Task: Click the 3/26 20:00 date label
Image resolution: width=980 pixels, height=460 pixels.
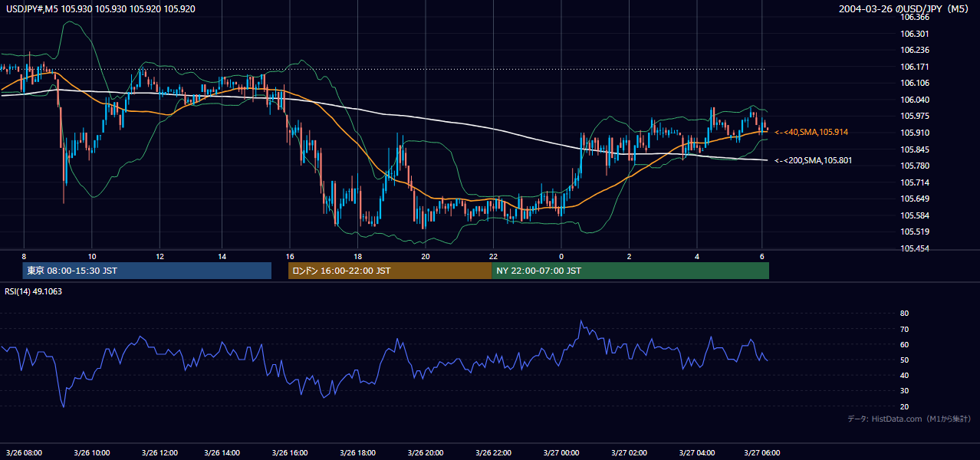Action: click(x=426, y=452)
